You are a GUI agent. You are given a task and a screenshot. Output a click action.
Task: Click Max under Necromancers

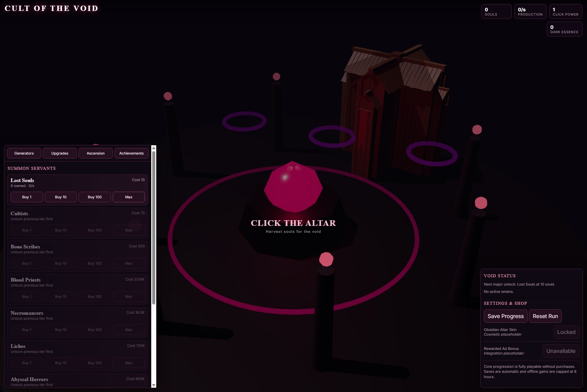pyautogui.click(x=129, y=330)
